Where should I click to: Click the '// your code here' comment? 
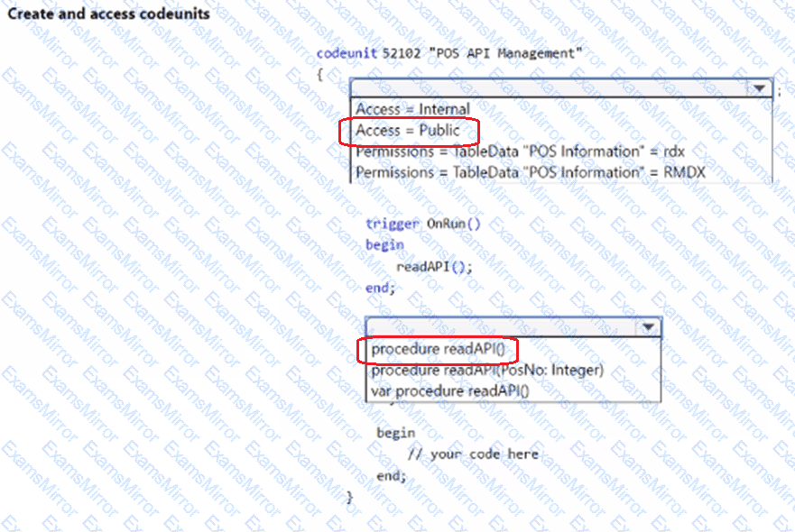[x=473, y=454]
